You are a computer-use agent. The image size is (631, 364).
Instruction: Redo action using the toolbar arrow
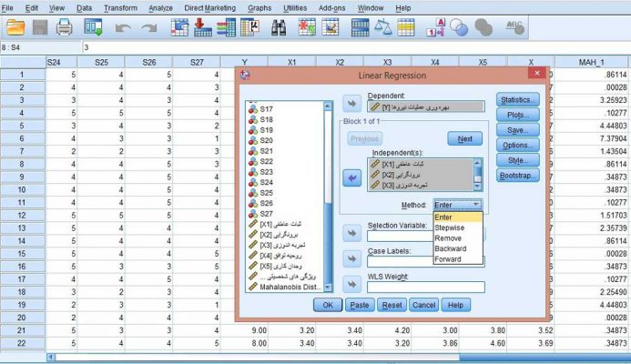click(149, 27)
